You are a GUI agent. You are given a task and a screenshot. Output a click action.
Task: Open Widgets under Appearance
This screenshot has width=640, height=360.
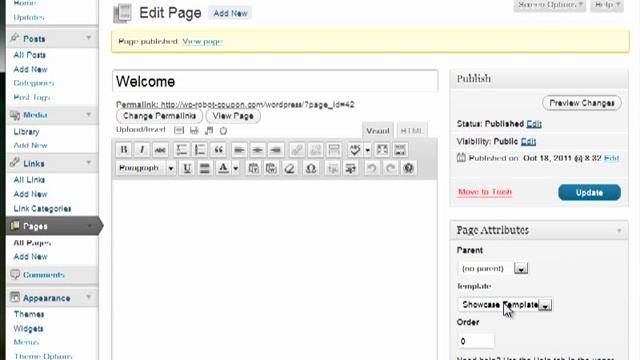28,328
